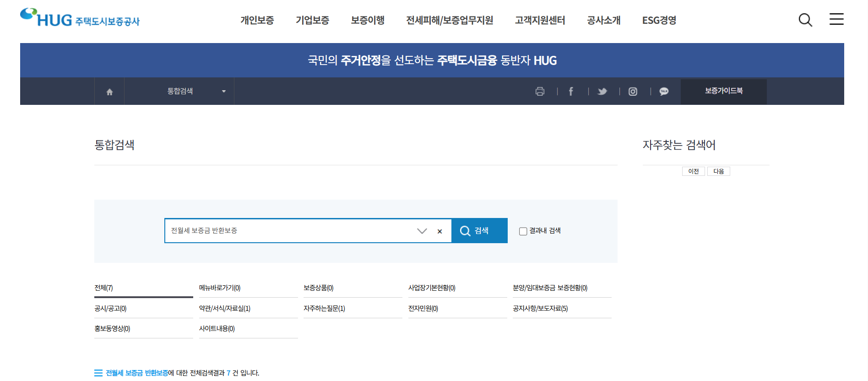The width and height of the screenshot is (868, 381).
Task: Share on Facebook icon
Action: [x=571, y=92]
